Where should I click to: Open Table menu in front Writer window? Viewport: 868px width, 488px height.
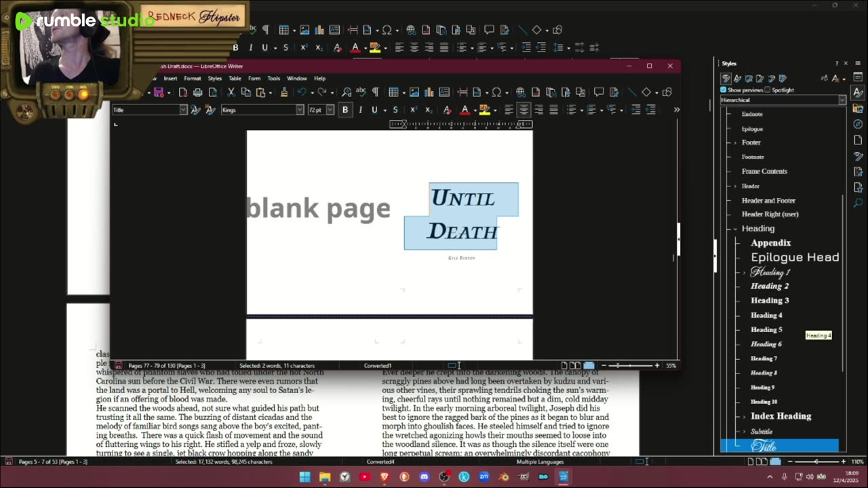(235, 79)
